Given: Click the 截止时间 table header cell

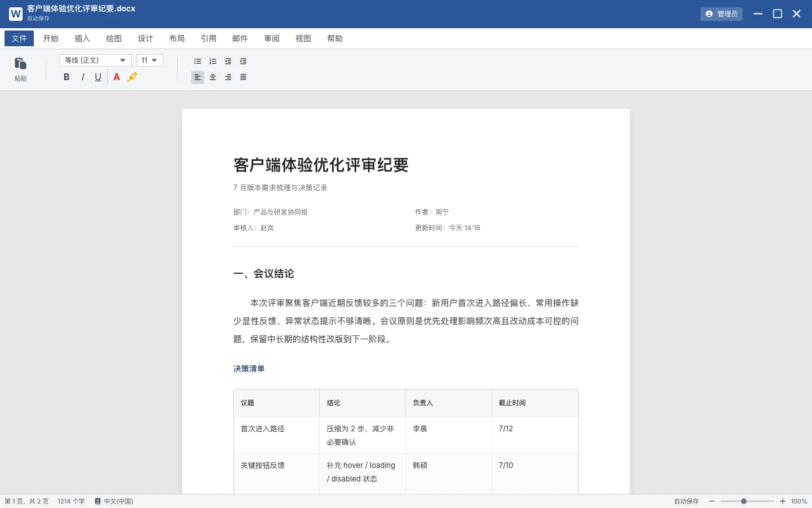Looking at the screenshot, I should coord(535,403).
